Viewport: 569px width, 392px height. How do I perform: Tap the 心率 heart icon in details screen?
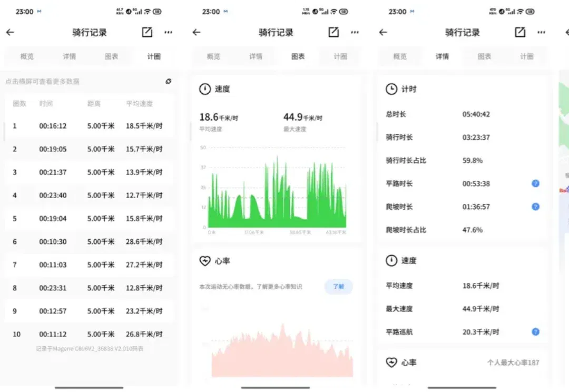click(x=391, y=362)
